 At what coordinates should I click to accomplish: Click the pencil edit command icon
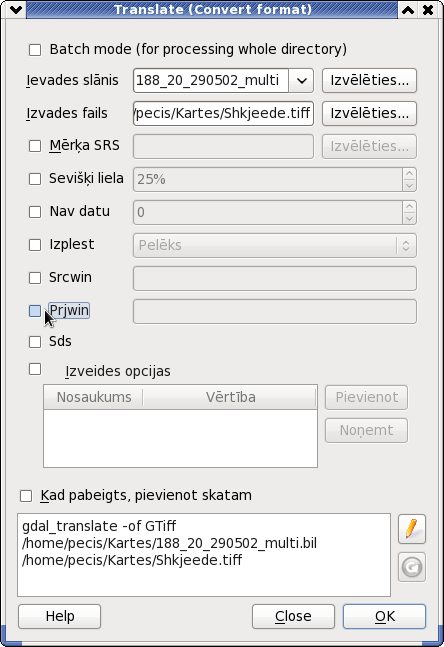coord(411,529)
